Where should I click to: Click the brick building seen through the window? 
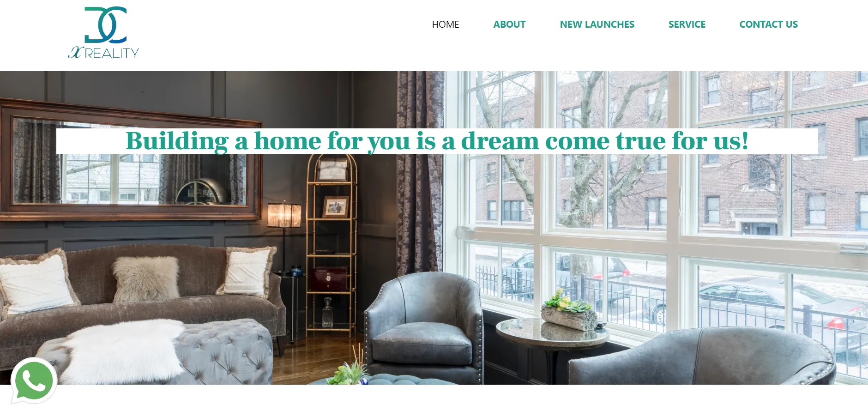pos(780,152)
